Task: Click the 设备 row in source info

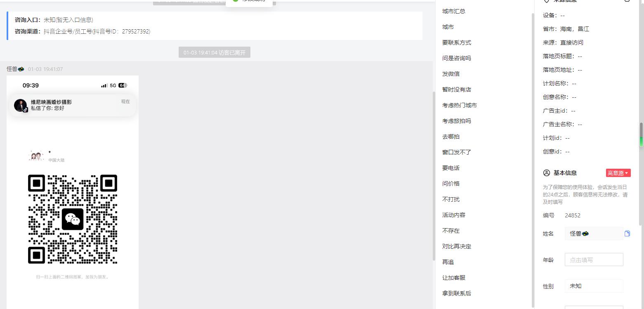Action: (x=554, y=15)
